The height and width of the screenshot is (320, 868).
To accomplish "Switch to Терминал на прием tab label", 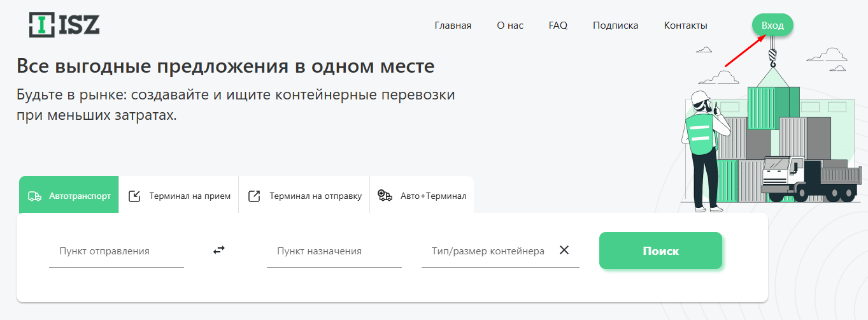I will click(x=190, y=196).
